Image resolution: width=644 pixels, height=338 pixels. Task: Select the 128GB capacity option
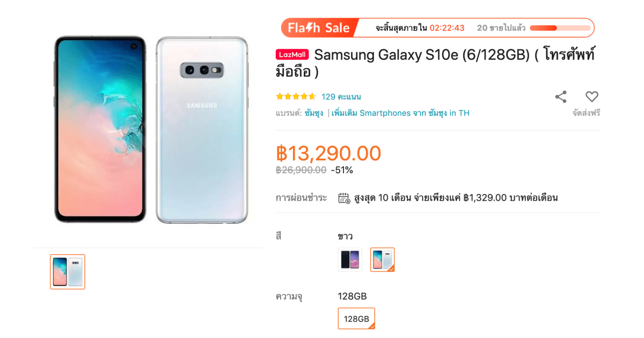(356, 318)
